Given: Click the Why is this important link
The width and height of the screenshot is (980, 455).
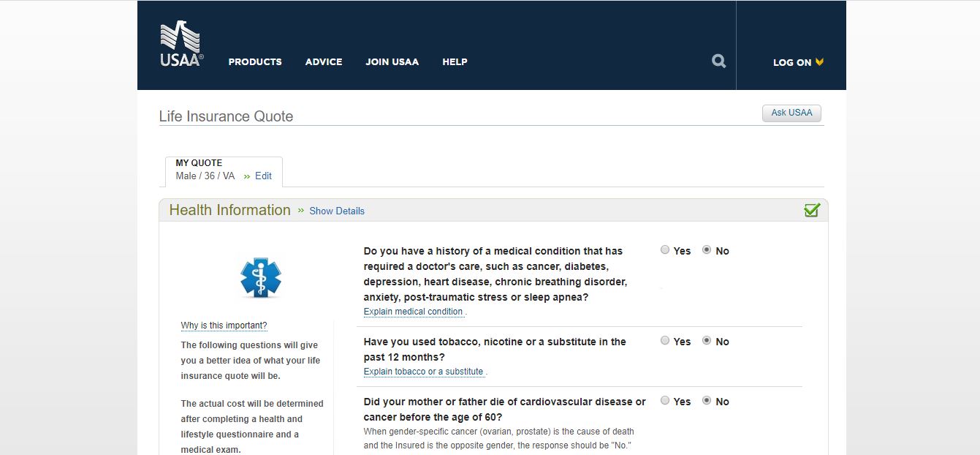Looking at the screenshot, I should point(224,325).
